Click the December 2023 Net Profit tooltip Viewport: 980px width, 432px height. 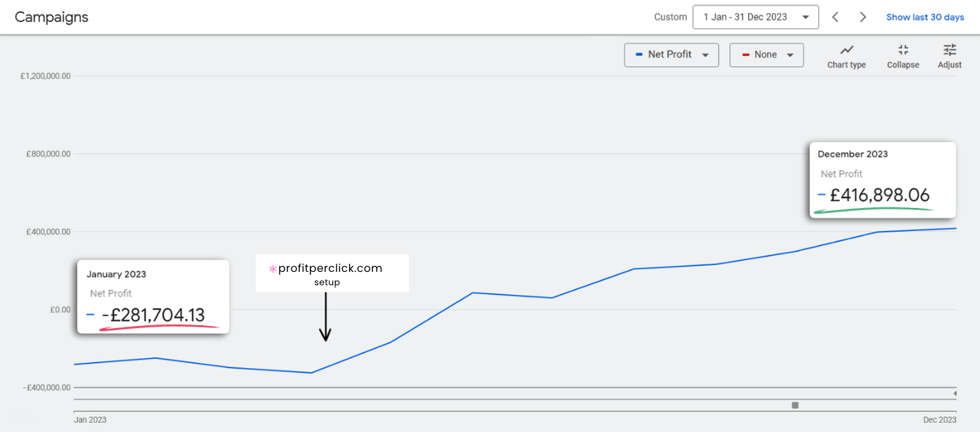(x=882, y=180)
